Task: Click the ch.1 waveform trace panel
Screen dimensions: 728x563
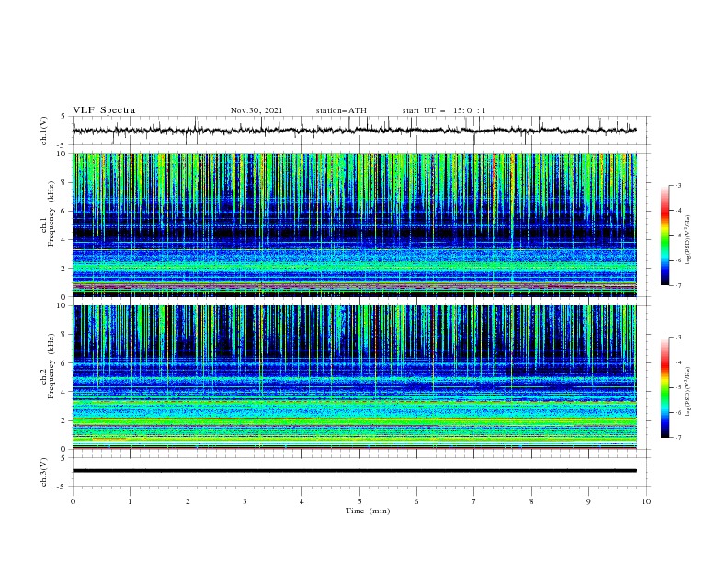Action: click(361, 131)
